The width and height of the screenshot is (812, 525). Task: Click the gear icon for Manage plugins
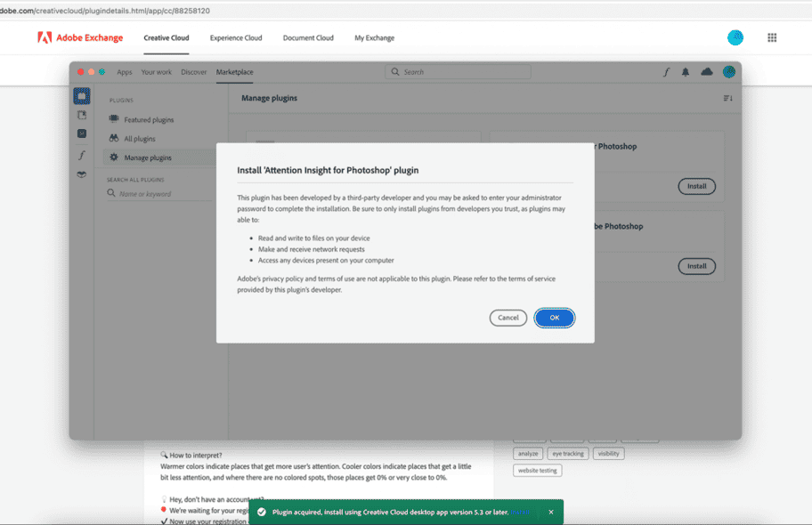point(114,157)
